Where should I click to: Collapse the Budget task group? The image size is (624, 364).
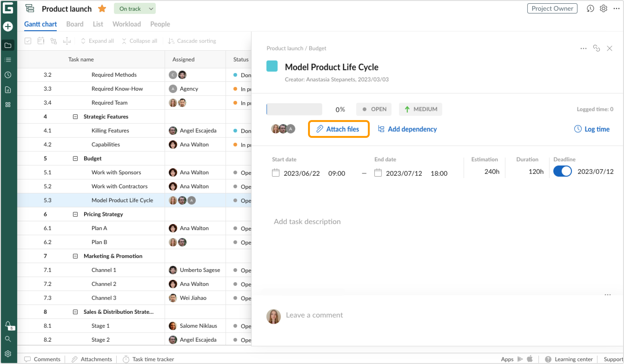point(75,158)
